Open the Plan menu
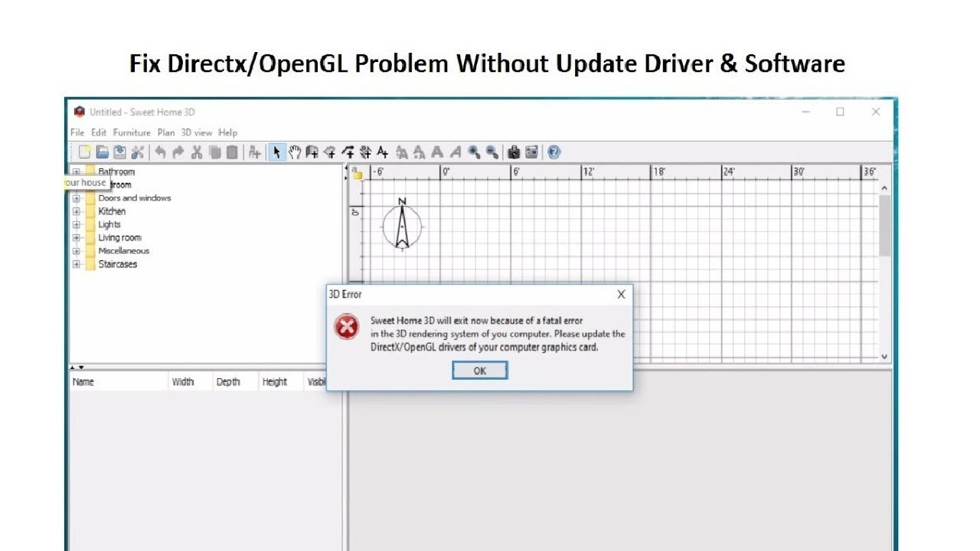Screen dimensions: 980x551 [x=166, y=132]
